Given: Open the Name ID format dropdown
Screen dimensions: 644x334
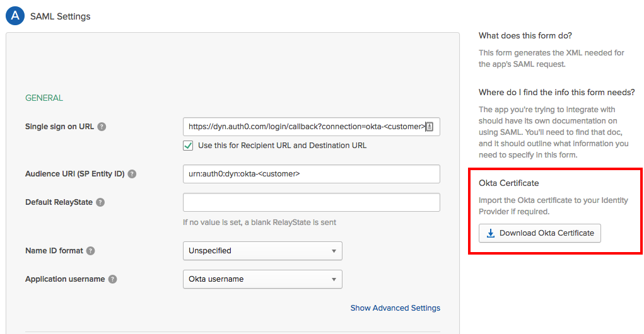Looking at the screenshot, I should (x=262, y=251).
